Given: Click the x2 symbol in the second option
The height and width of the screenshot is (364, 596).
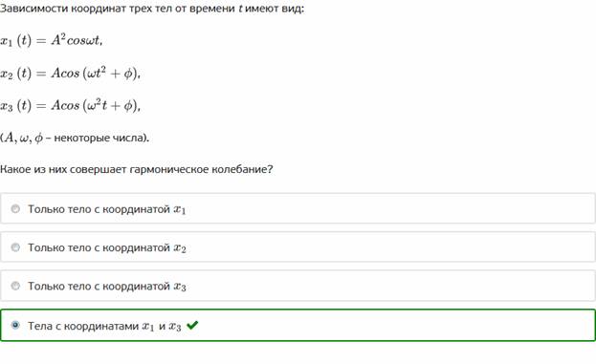Looking at the screenshot, I should point(180,248).
